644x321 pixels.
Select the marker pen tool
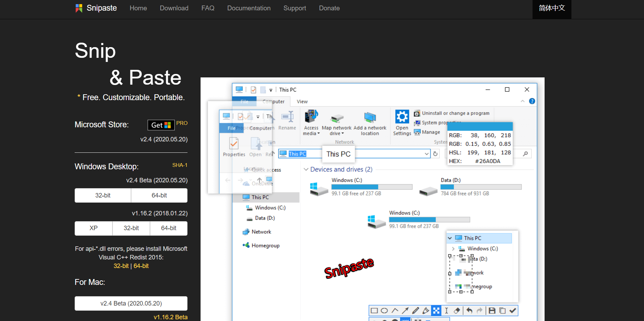(x=426, y=311)
